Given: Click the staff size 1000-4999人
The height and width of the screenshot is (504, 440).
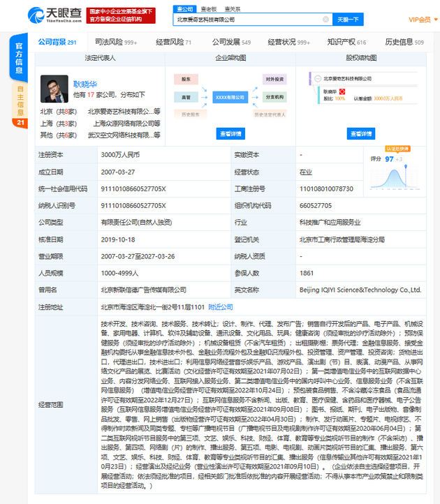Looking at the screenshot, I should coord(119,273).
